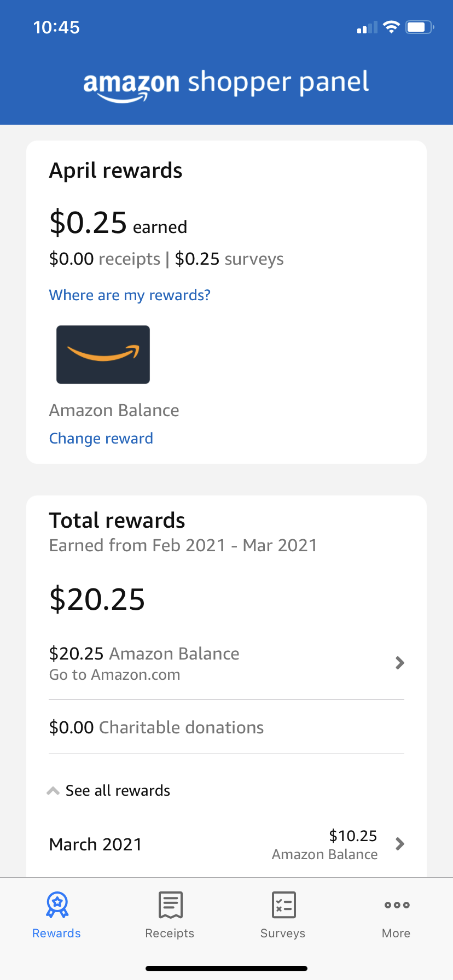Switch to the Surveys tab label

pyautogui.click(x=283, y=933)
